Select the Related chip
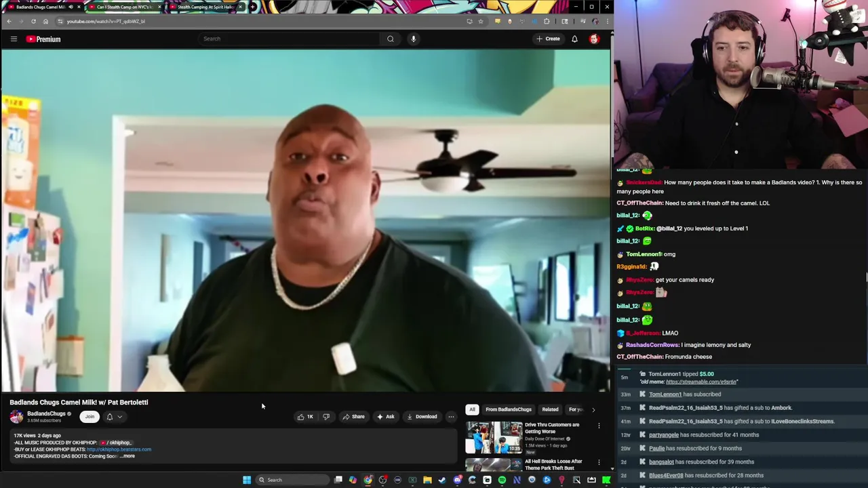The width and height of the screenshot is (868, 488). [x=550, y=409]
